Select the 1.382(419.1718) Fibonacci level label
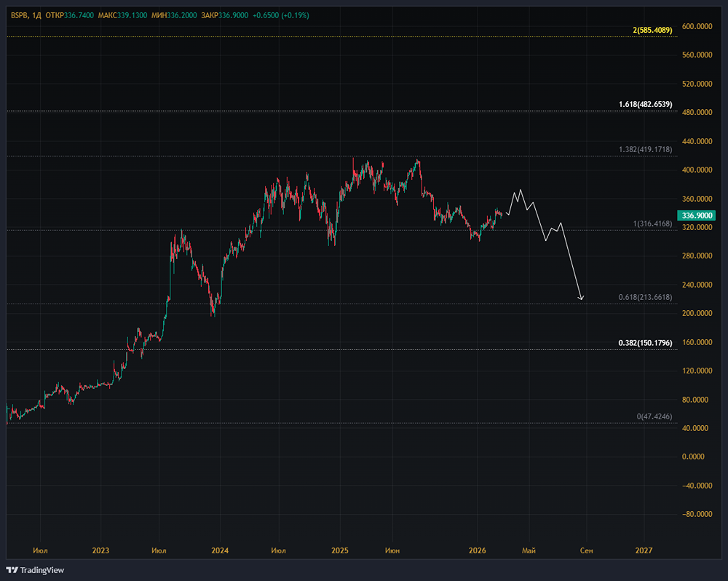728x581 pixels. (x=645, y=149)
